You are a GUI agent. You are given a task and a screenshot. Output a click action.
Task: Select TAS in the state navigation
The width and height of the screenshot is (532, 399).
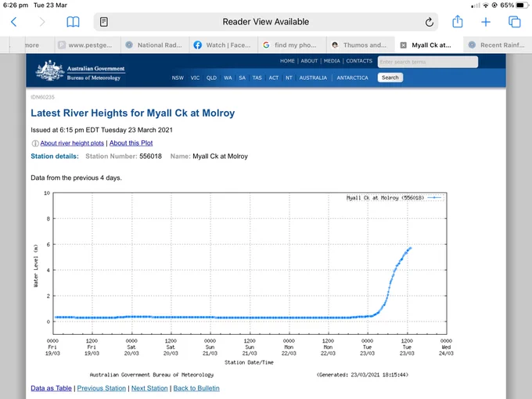tap(257, 77)
